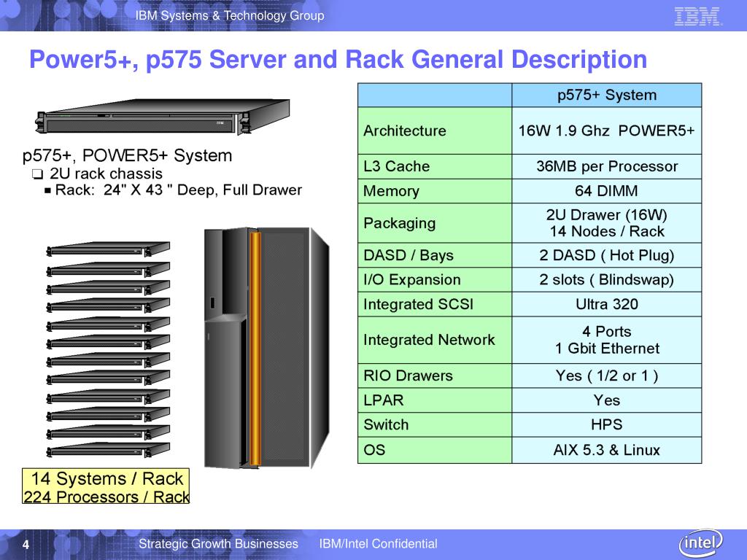747x560 pixels.
Task: Click the '64 DIMM' cell
Action: coord(607,191)
